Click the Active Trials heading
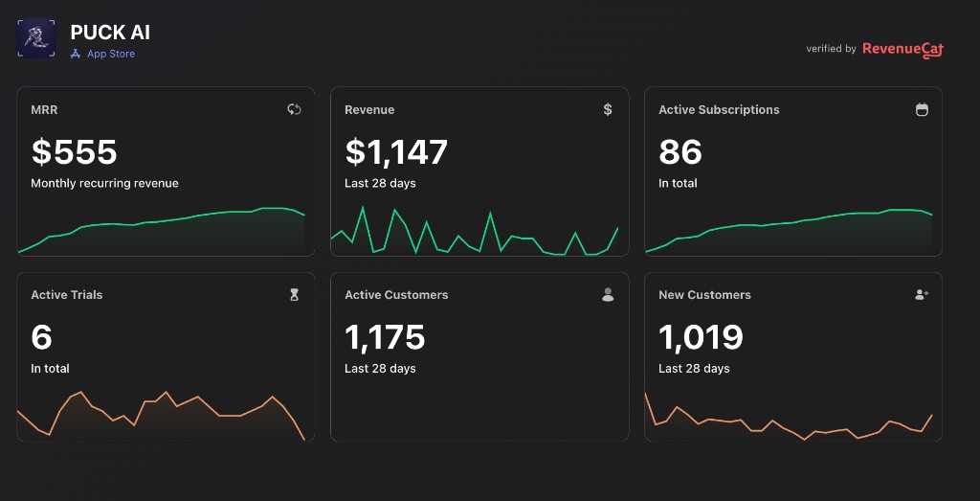The height and width of the screenshot is (501, 980). [67, 295]
